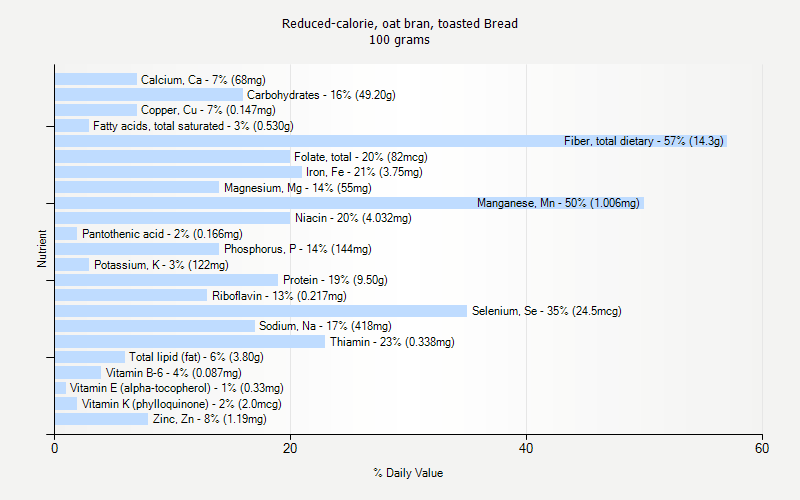Screen dimensions: 800x500
Task: Click the '100 grams' subtitle
Action: 399,40
